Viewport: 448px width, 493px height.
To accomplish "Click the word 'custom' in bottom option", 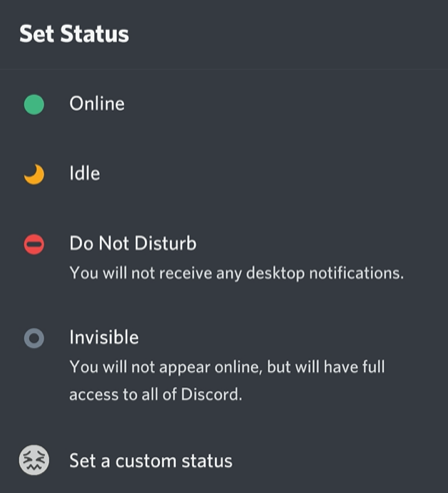I will pos(146,461).
